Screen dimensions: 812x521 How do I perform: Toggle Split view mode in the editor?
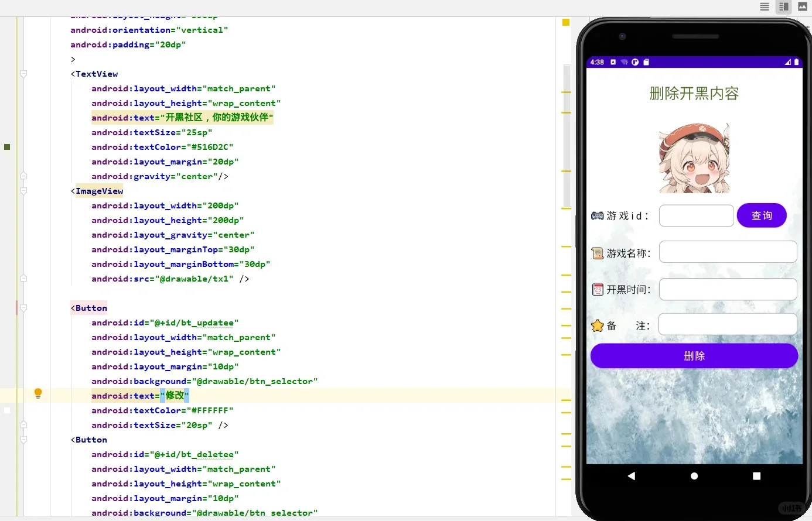(x=783, y=6)
